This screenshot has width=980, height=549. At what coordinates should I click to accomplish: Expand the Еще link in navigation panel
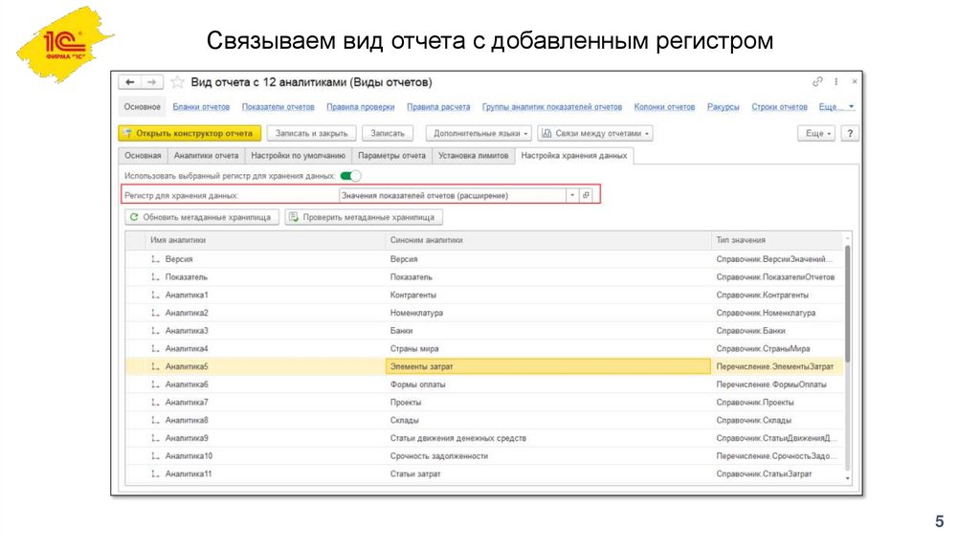tap(836, 107)
